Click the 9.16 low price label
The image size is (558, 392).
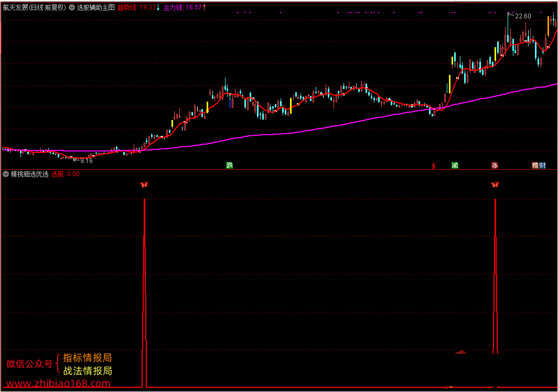pyautogui.click(x=87, y=161)
